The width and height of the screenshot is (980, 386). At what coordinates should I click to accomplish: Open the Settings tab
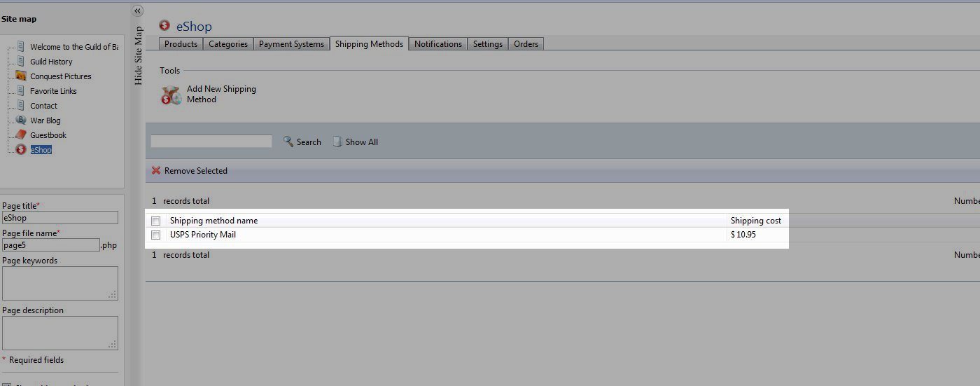click(488, 43)
